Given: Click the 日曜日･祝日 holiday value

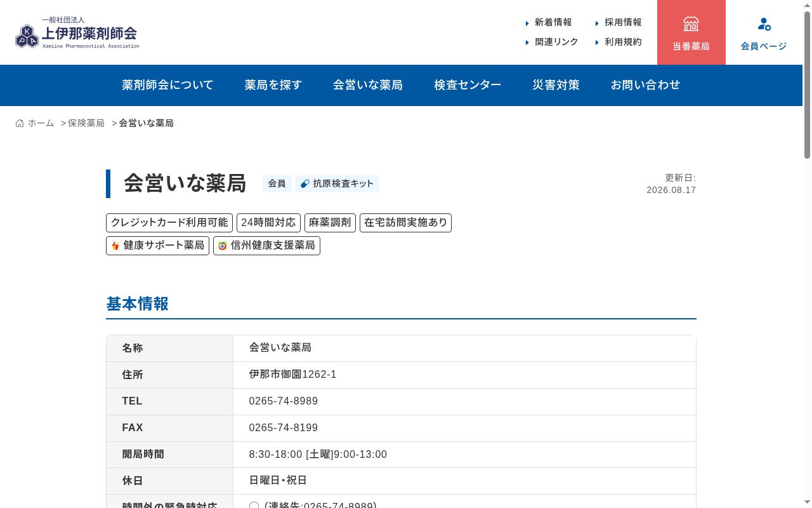Looking at the screenshot, I should [x=278, y=481].
